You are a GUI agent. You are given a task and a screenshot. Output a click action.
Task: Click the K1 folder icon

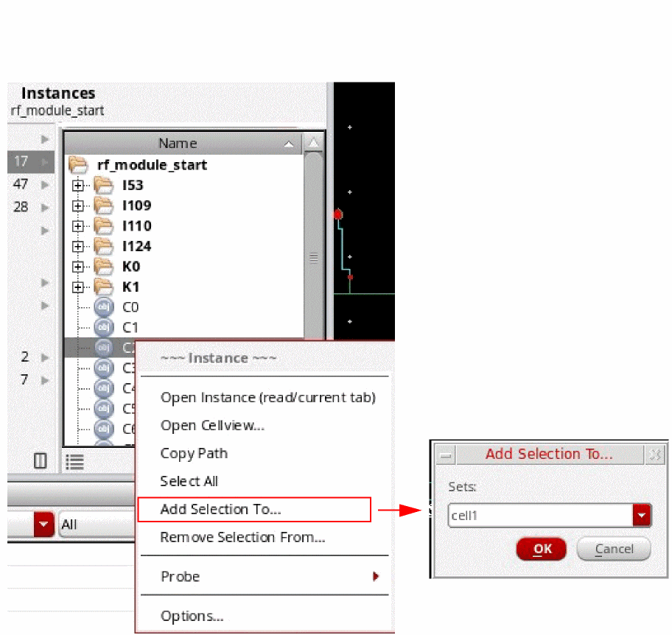[x=104, y=287]
